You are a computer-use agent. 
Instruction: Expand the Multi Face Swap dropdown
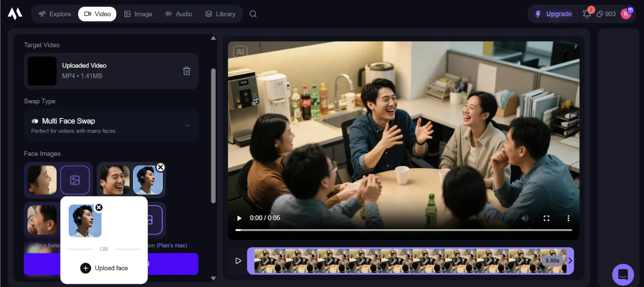(187, 125)
